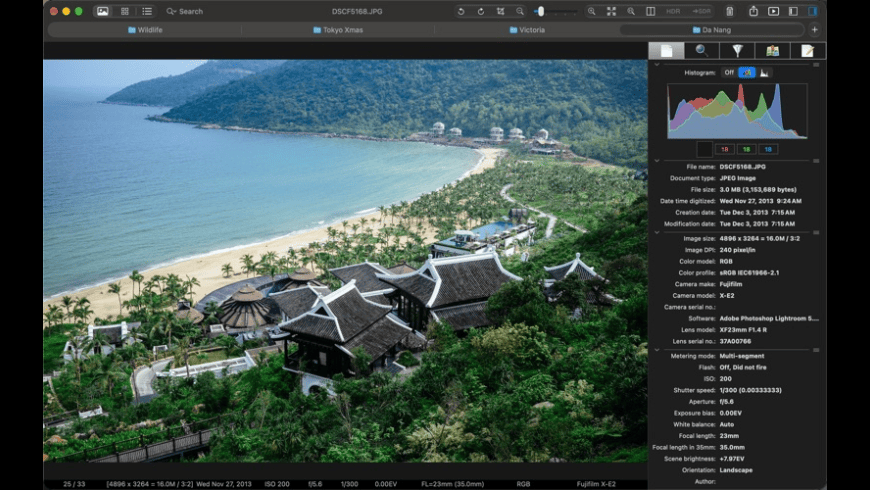Toggle HDR display mode

(x=673, y=11)
